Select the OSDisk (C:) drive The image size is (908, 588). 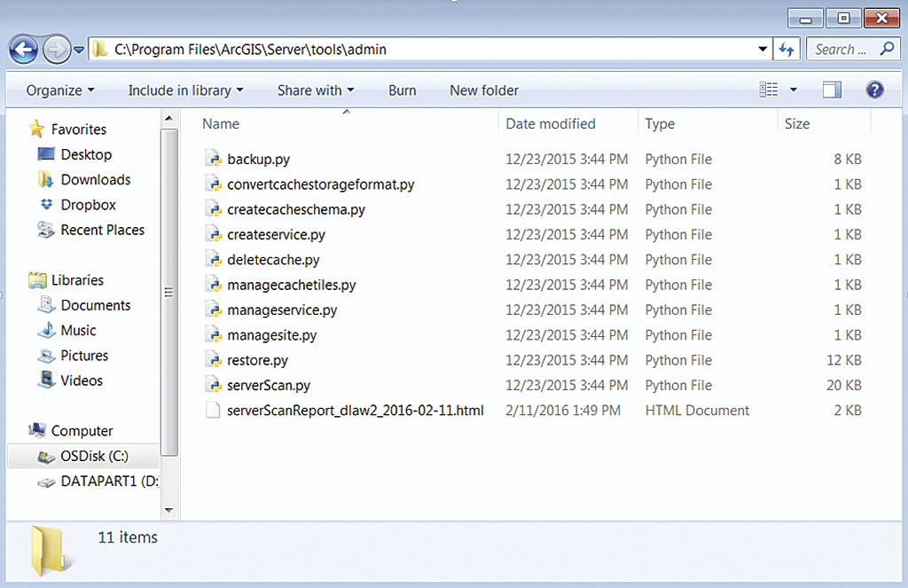[83, 456]
